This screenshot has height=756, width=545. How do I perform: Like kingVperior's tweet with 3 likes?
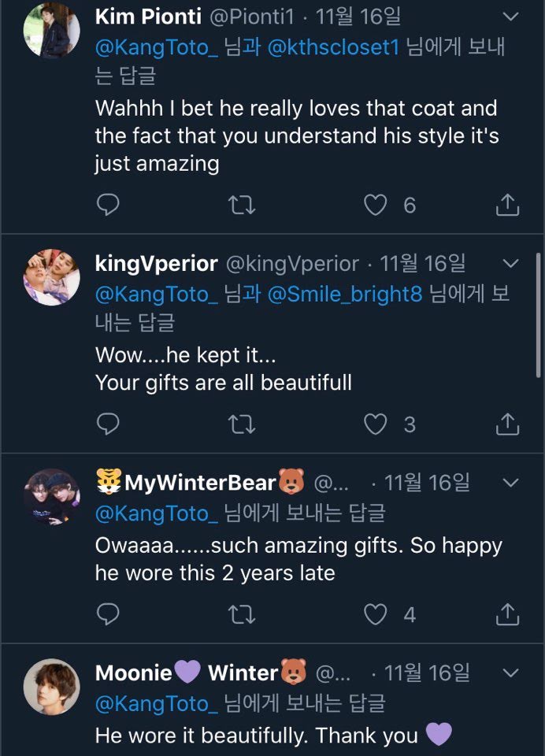[x=376, y=424]
